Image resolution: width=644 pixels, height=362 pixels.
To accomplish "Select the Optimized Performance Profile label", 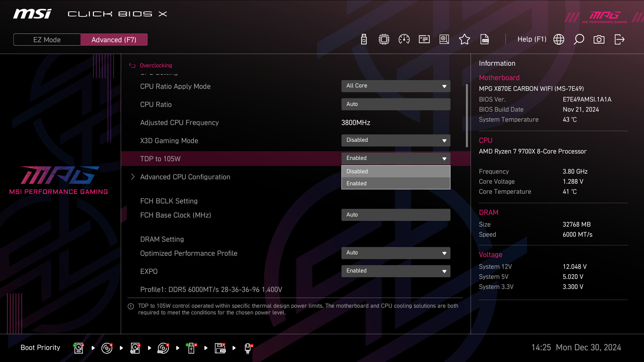I will tap(189, 253).
